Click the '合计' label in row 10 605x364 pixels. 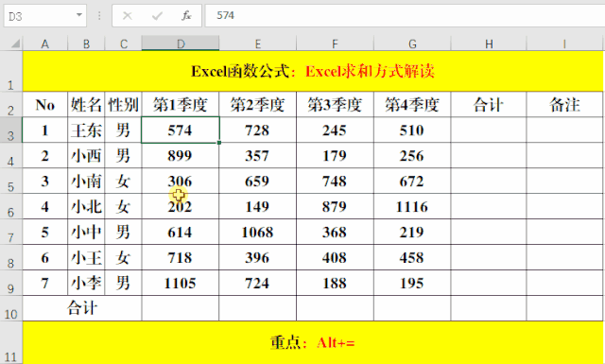tap(82, 308)
